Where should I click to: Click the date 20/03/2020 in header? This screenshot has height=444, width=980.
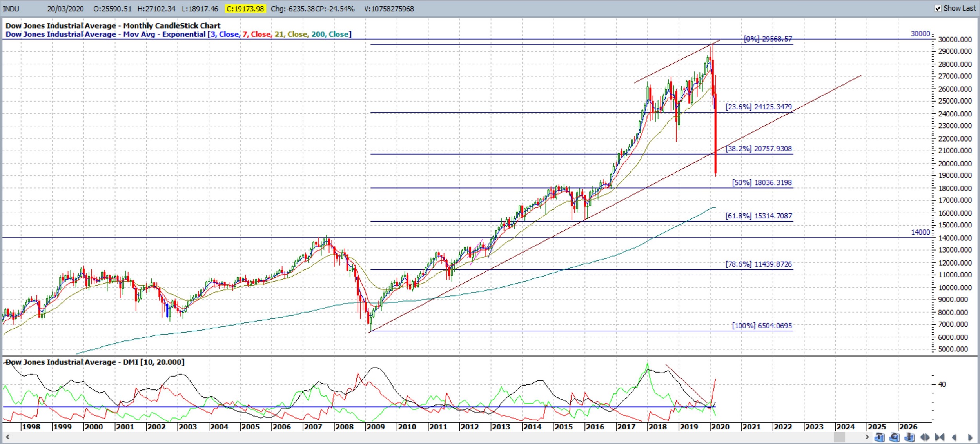65,9
